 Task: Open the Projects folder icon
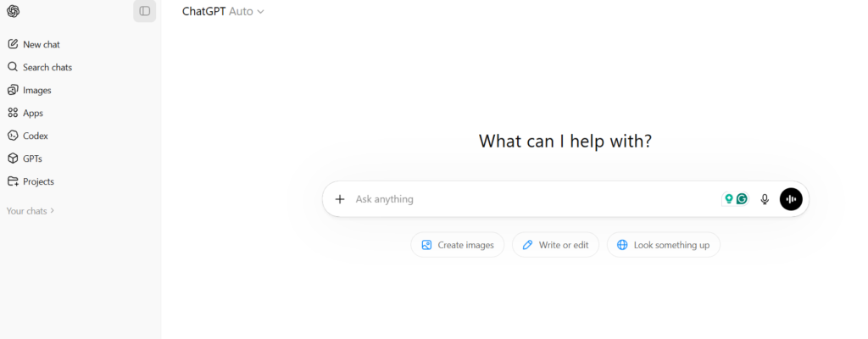(13, 181)
